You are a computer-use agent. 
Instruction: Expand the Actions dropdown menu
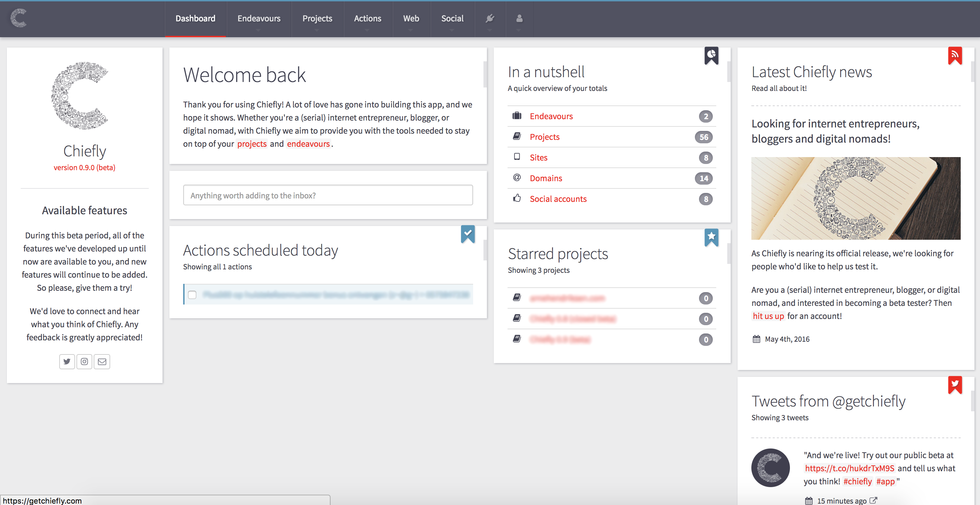coord(367,18)
